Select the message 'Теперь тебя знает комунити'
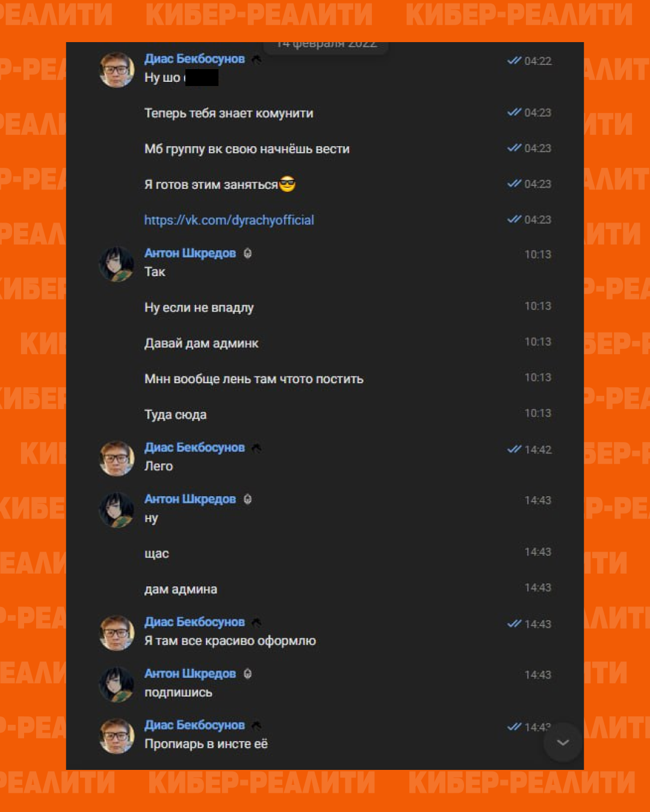Screen dimensions: 650x812 click(229, 113)
